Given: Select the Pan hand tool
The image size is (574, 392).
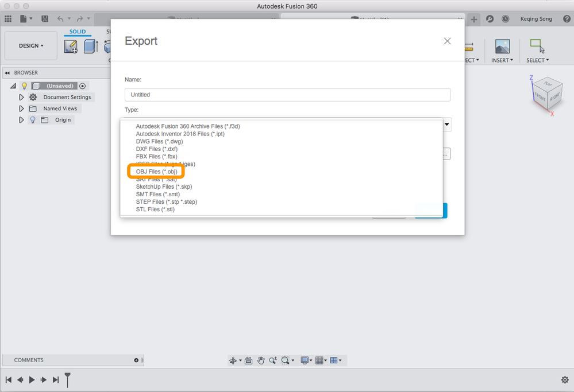Looking at the screenshot, I should [x=261, y=360].
